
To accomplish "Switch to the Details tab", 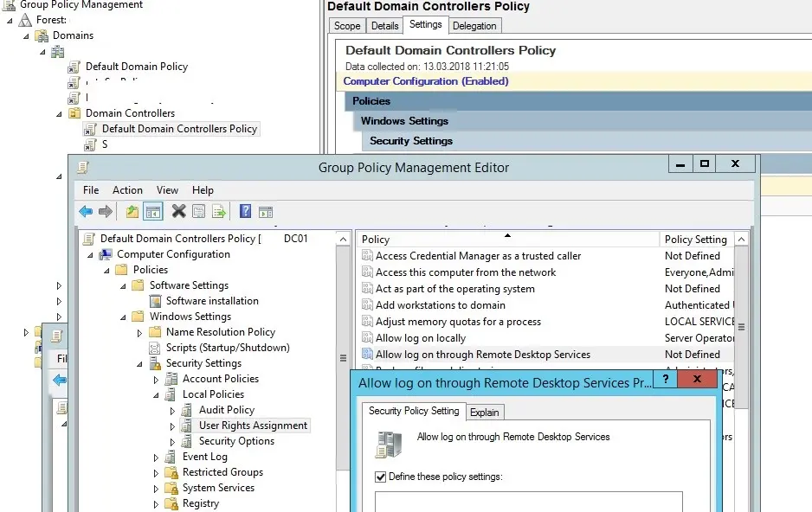I will 384,26.
